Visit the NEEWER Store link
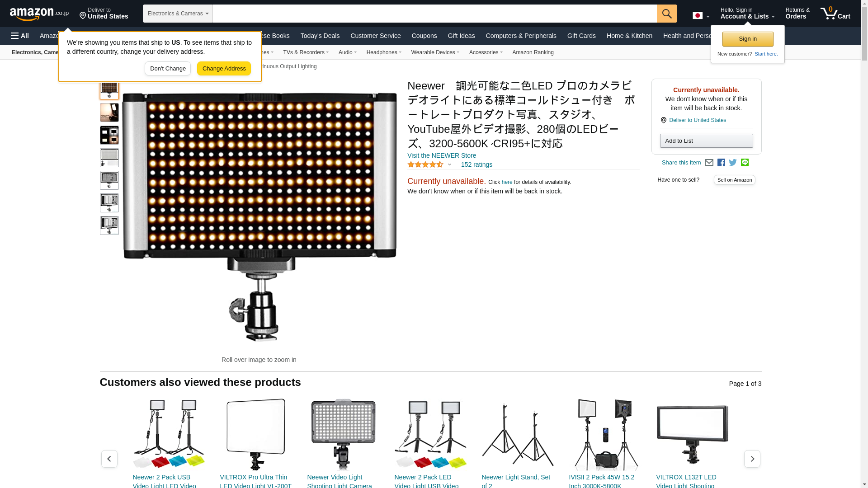 (442, 155)
